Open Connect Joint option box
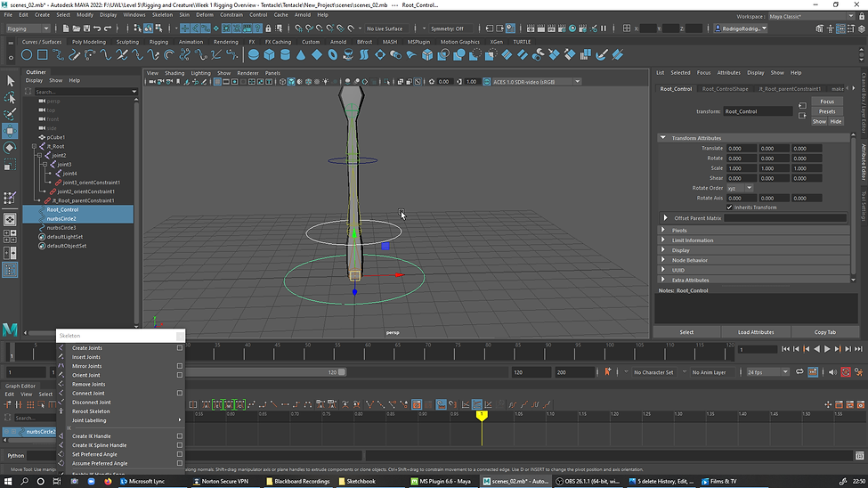Viewport: 868px width, 488px height. click(x=179, y=394)
